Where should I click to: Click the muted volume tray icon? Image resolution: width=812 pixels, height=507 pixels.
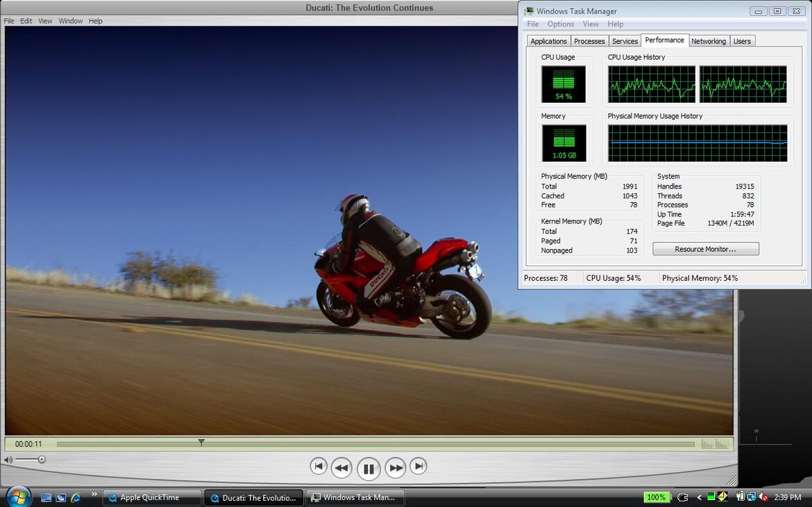(764, 498)
